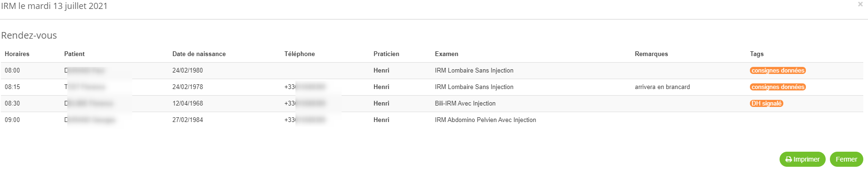The width and height of the screenshot is (868, 171).
Task: Select the 09:00 appointment time
Action: [x=12, y=120]
